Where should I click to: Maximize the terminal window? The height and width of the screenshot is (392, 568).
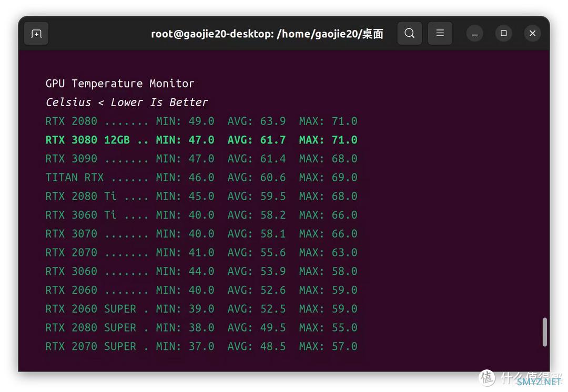click(503, 33)
